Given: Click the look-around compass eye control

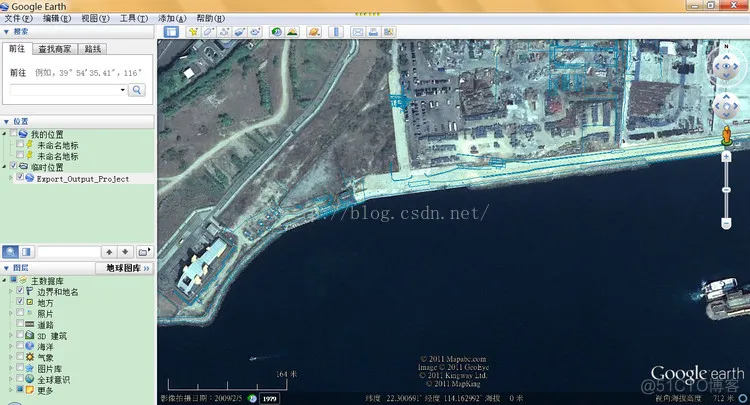Looking at the screenshot, I should (726, 66).
